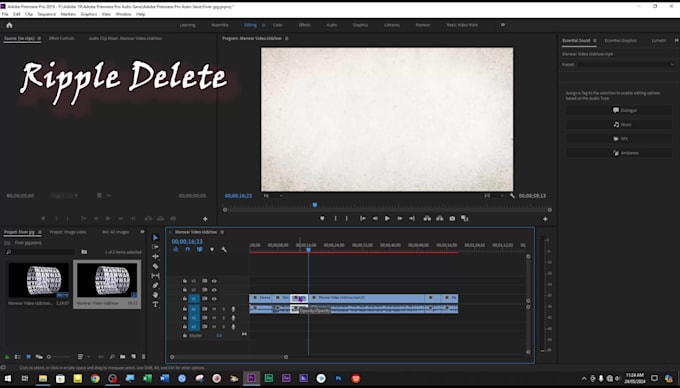The image size is (680, 388).
Task: Click the trash Clear icon in Project panel
Action: pos(144,357)
